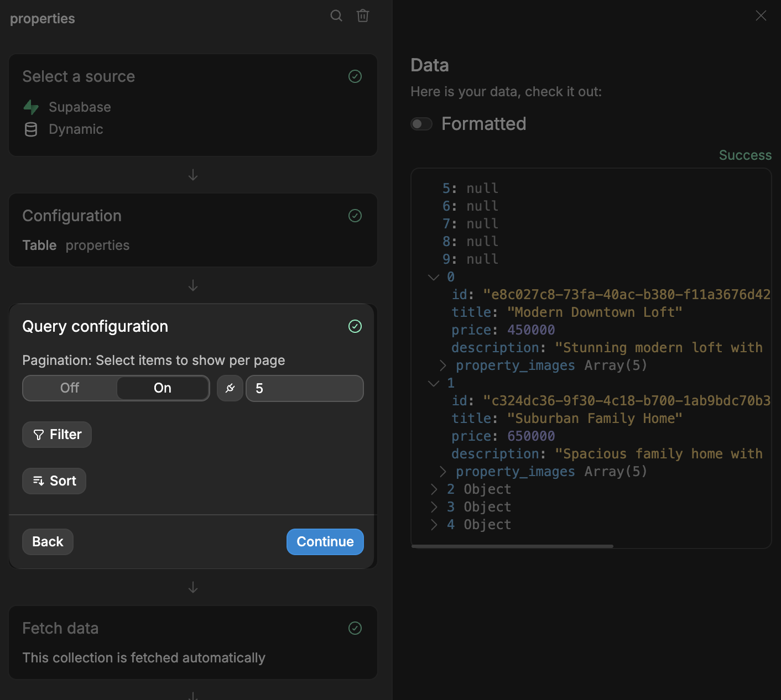The image size is (781, 700).
Task: Select Supabase as the source
Action: click(x=80, y=107)
